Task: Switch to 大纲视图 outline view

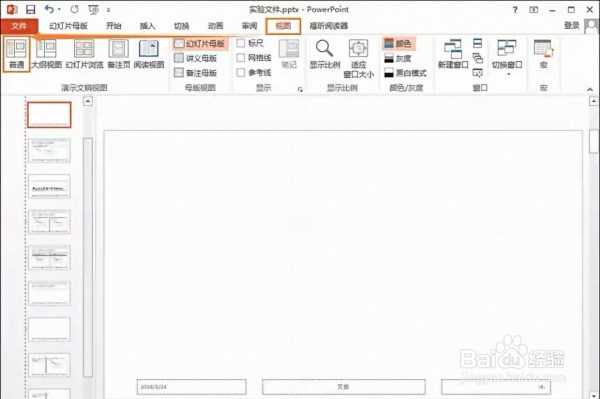Action: click(x=46, y=54)
